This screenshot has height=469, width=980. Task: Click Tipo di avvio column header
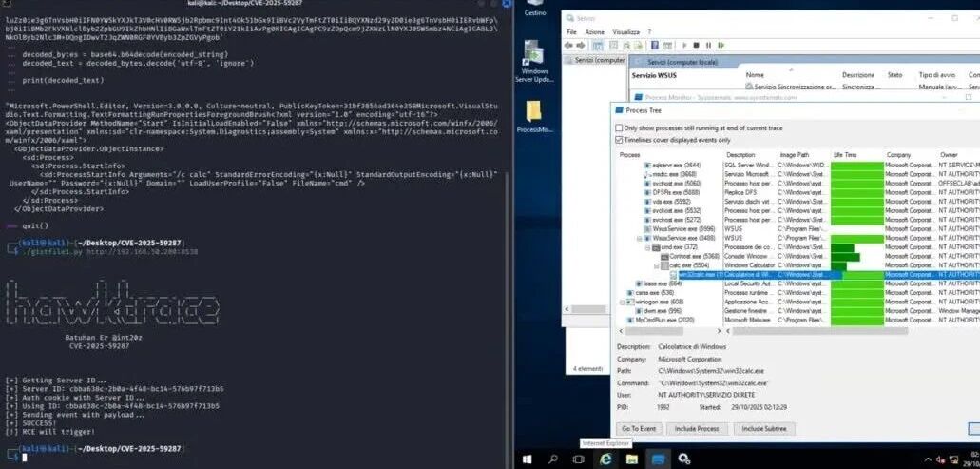point(937,75)
